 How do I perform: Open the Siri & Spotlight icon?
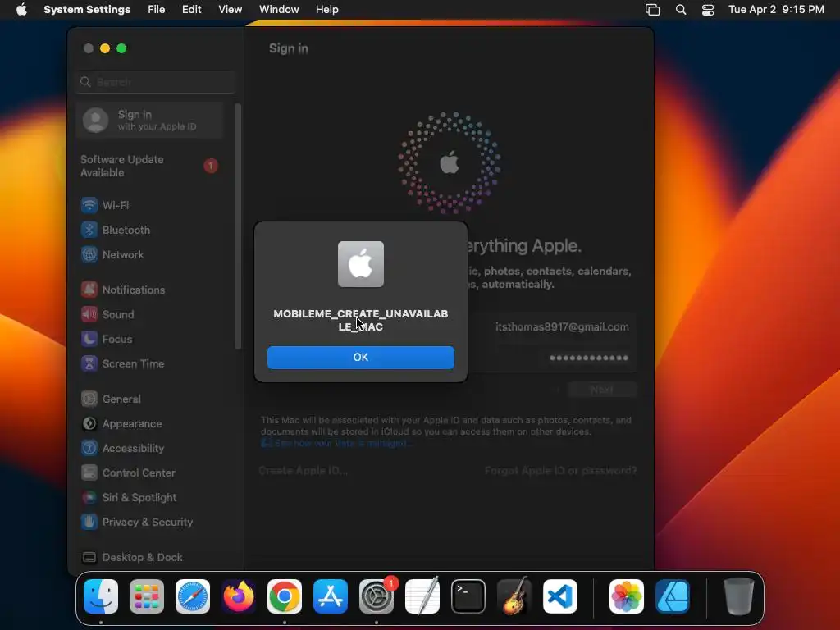pyautogui.click(x=89, y=498)
